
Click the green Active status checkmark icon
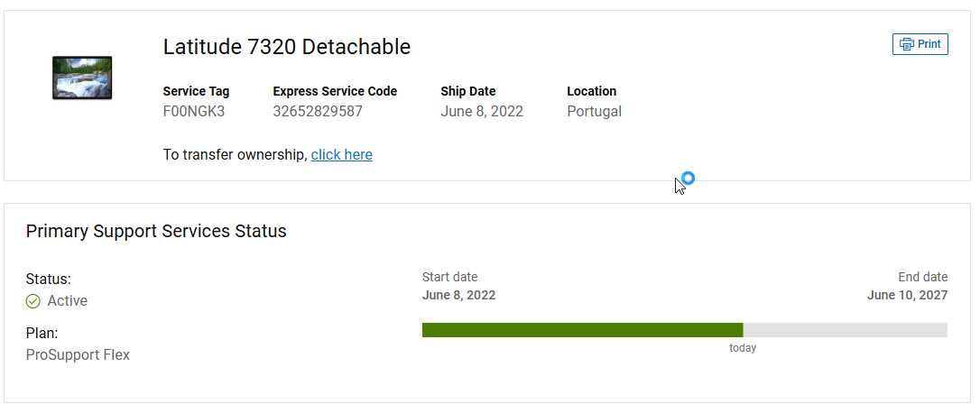[33, 301]
